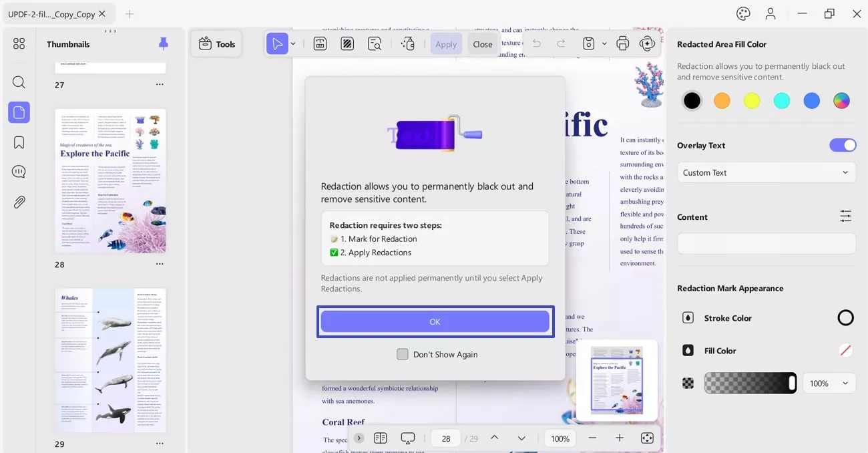Zoom in with the plus icon
Viewport: 868px width, 453px height.
click(x=620, y=438)
